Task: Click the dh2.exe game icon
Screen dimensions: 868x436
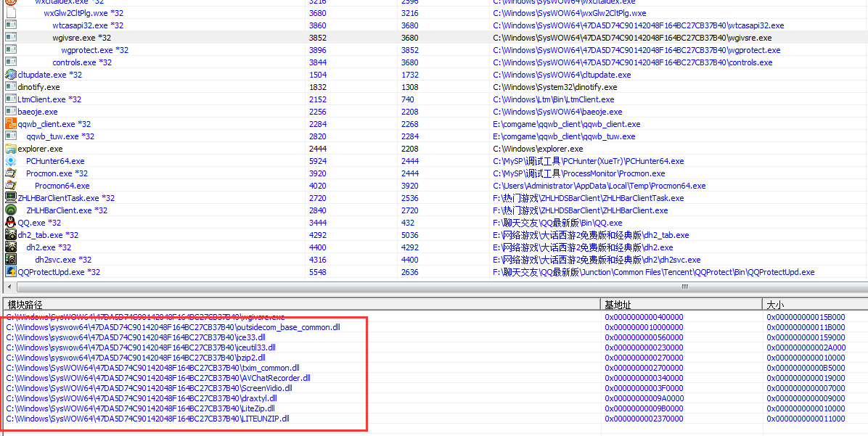Action: (x=11, y=247)
